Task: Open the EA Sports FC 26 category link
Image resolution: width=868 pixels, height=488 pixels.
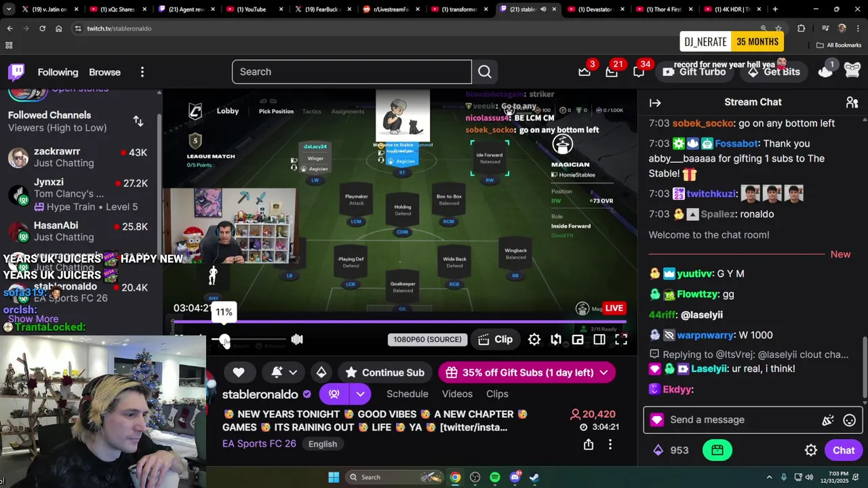Action: (259, 444)
